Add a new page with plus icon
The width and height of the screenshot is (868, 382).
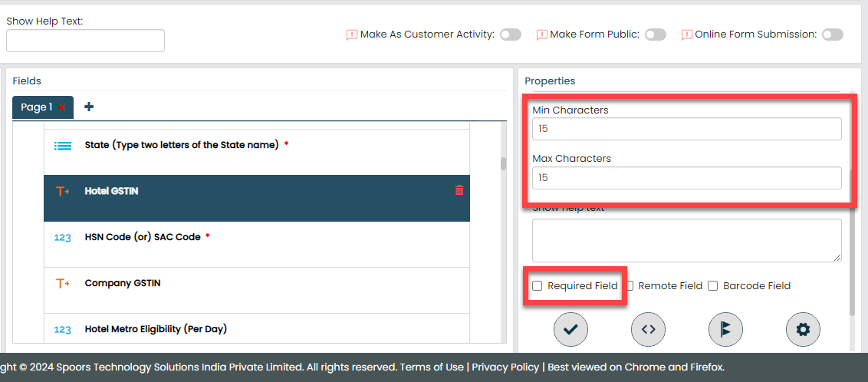[89, 107]
